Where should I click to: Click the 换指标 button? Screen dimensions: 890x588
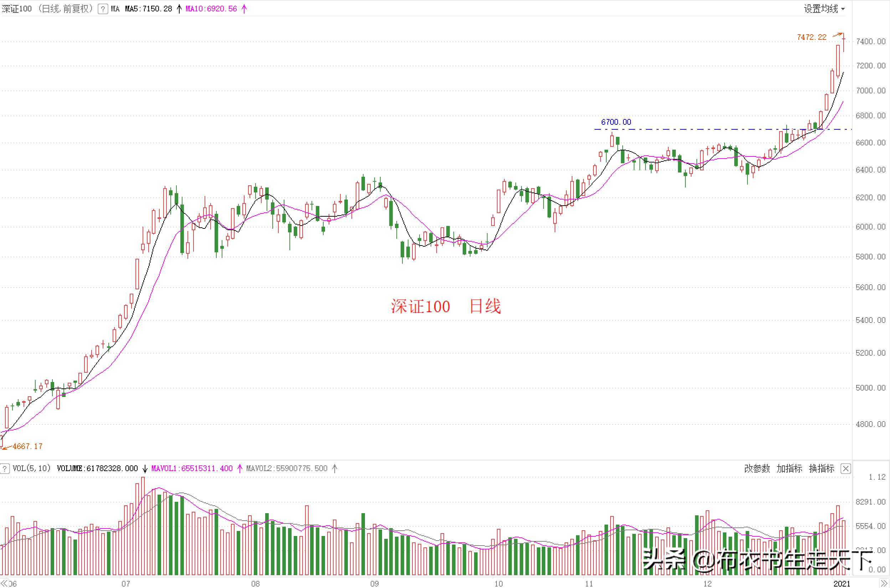[821, 469]
